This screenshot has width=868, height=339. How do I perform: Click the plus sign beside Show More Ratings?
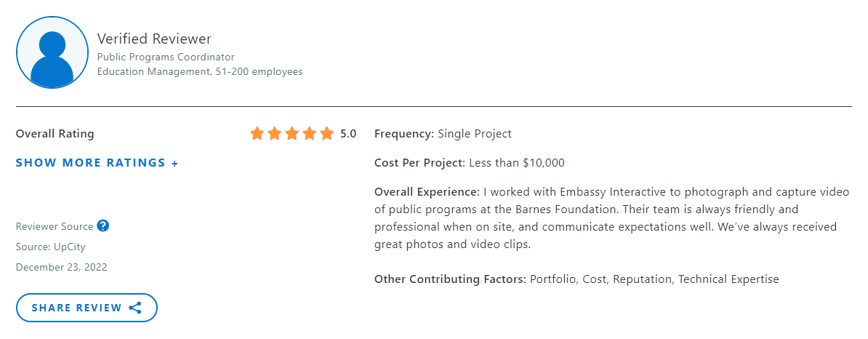tap(175, 164)
